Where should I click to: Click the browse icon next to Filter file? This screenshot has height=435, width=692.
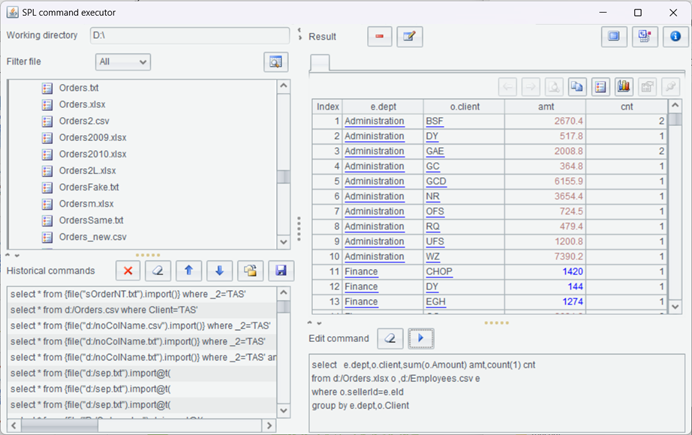coord(273,62)
